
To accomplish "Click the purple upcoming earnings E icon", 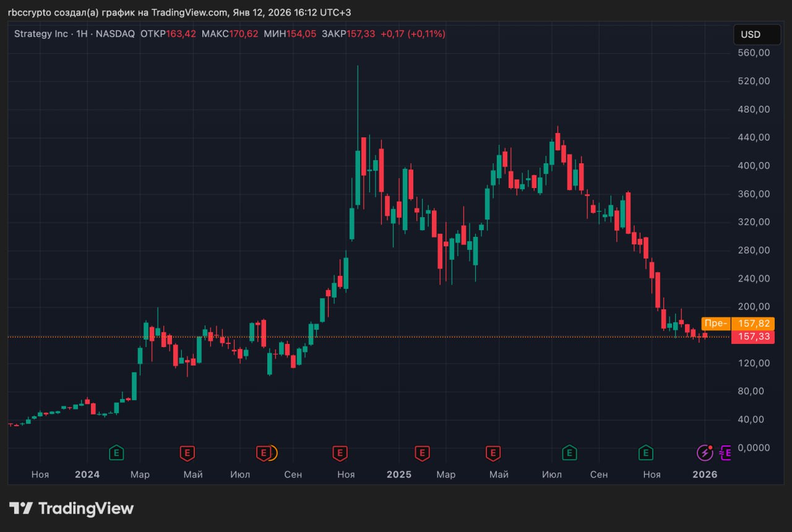I will [x=725, y=453].
